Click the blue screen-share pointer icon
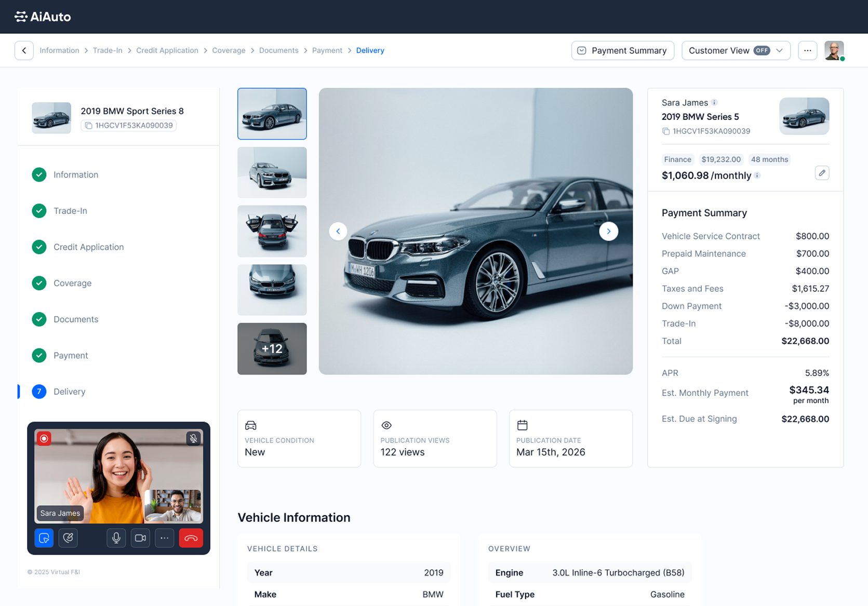 [x=44, y=538]
